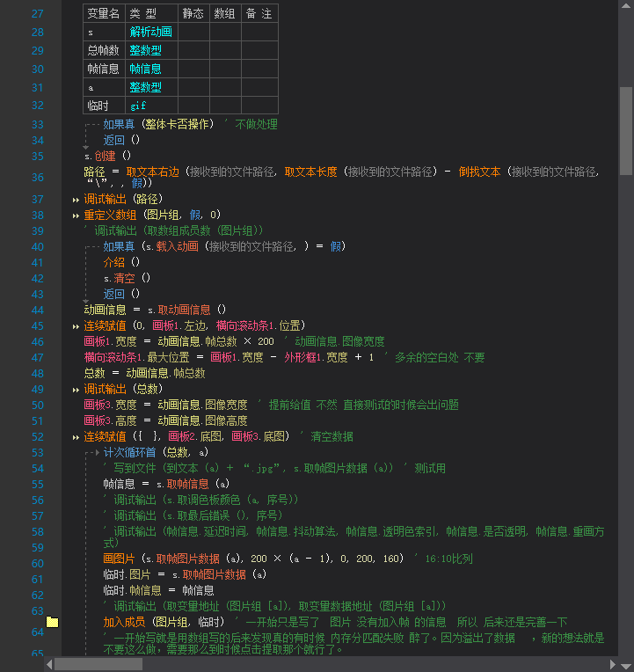
Task: Click the vertical scrollbar down arrow
Action: 626,667
